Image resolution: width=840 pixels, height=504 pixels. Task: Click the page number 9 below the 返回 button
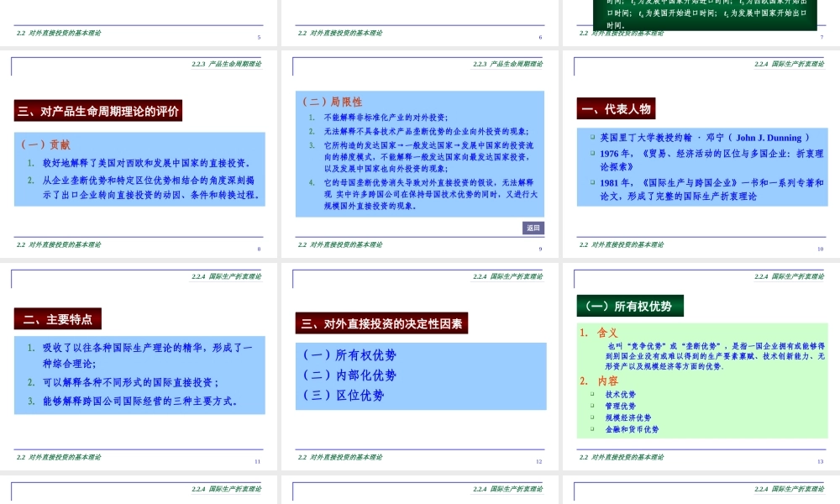[540, 249]
